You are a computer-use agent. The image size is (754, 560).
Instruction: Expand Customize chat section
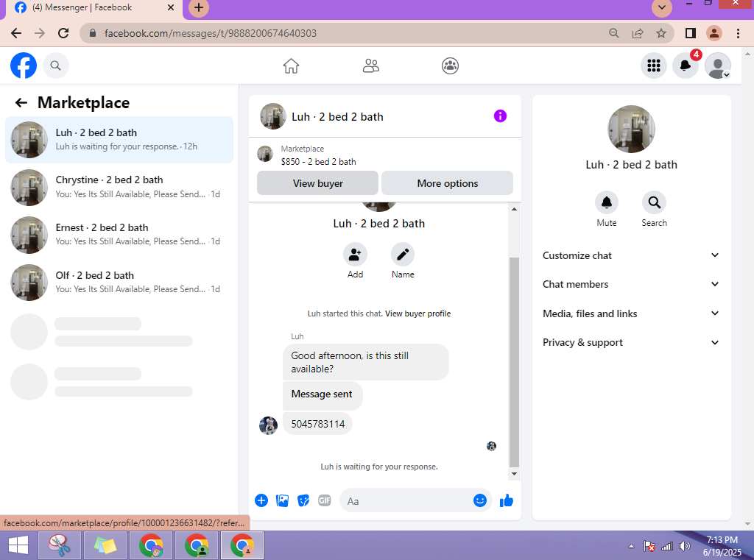click(631, 255)
